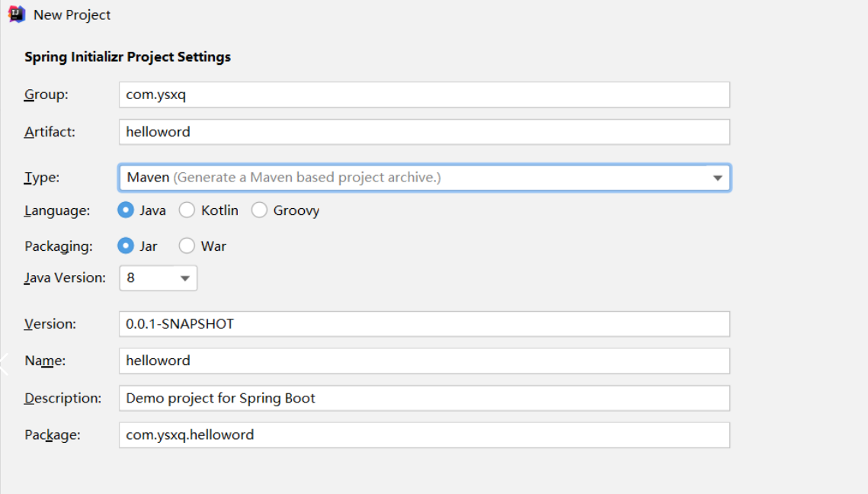Click the Spring Initializr Project Settings heading
Image resolution: width=868 pixels, height=494 pixels.
[x=127, y=57]
